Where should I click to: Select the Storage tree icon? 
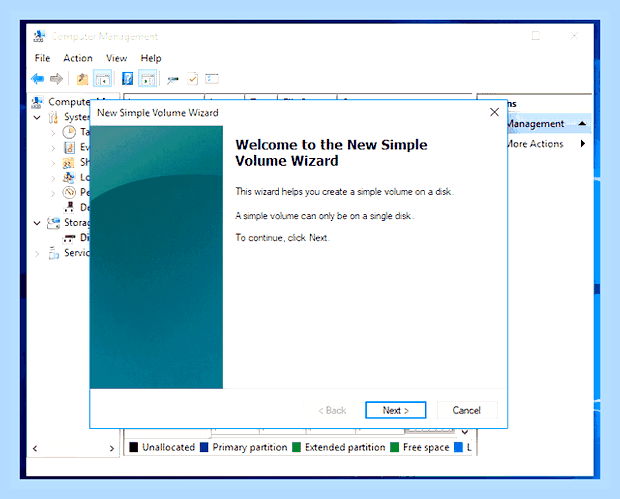pos(53,223)
